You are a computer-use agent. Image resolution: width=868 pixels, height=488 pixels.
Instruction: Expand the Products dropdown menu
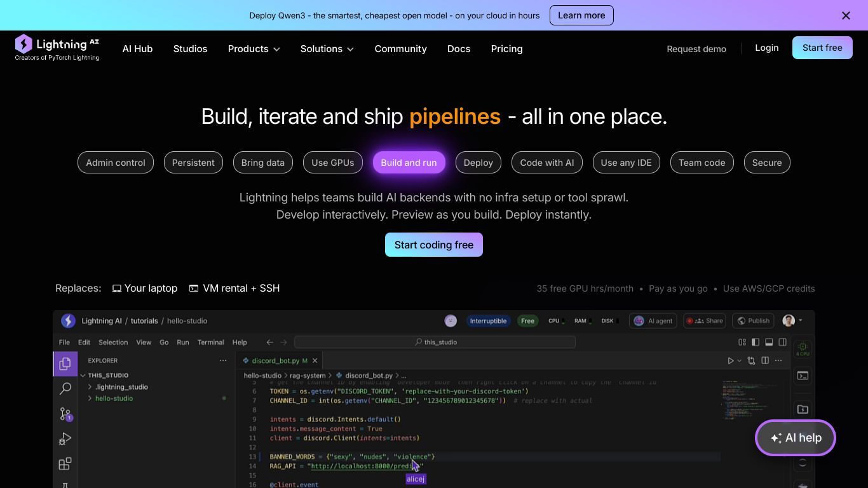tap(254, 49)
